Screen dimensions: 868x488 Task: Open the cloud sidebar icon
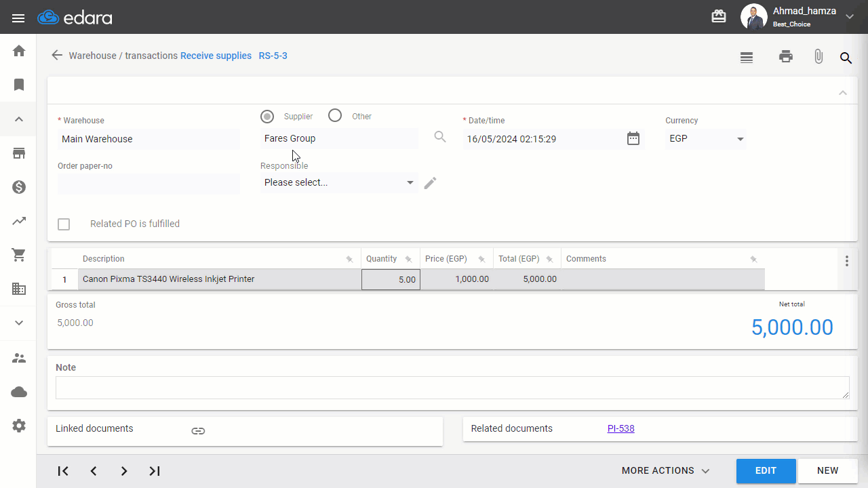(x=19, y=392)
